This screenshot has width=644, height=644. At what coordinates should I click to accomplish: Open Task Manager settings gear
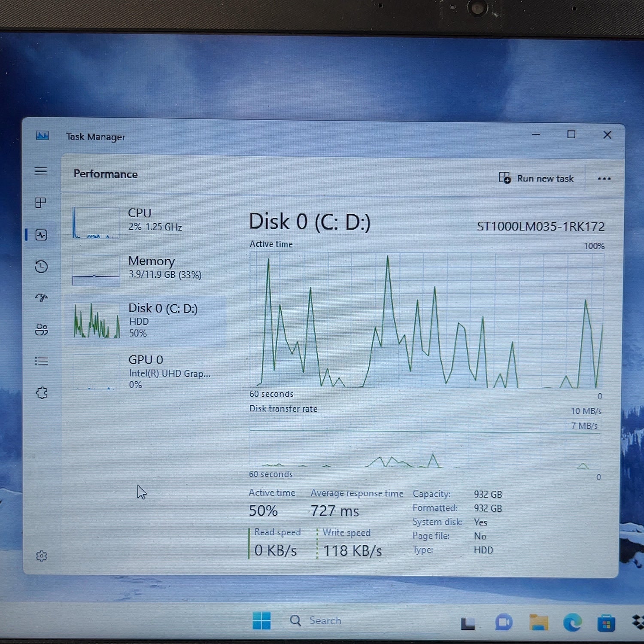(x=42, y=556)
